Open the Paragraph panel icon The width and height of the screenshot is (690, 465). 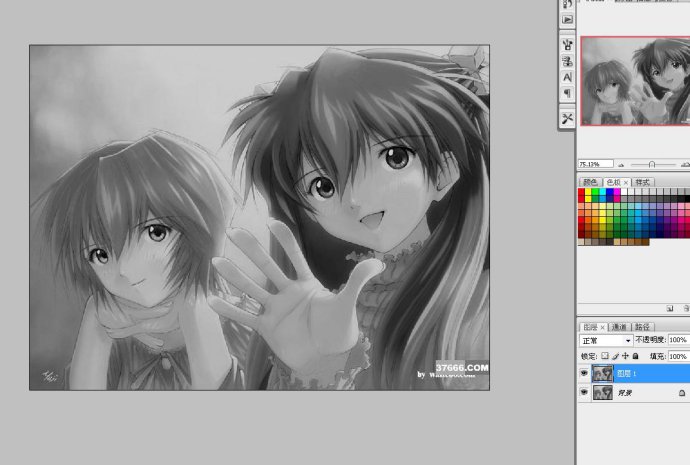tap(567, 93)
